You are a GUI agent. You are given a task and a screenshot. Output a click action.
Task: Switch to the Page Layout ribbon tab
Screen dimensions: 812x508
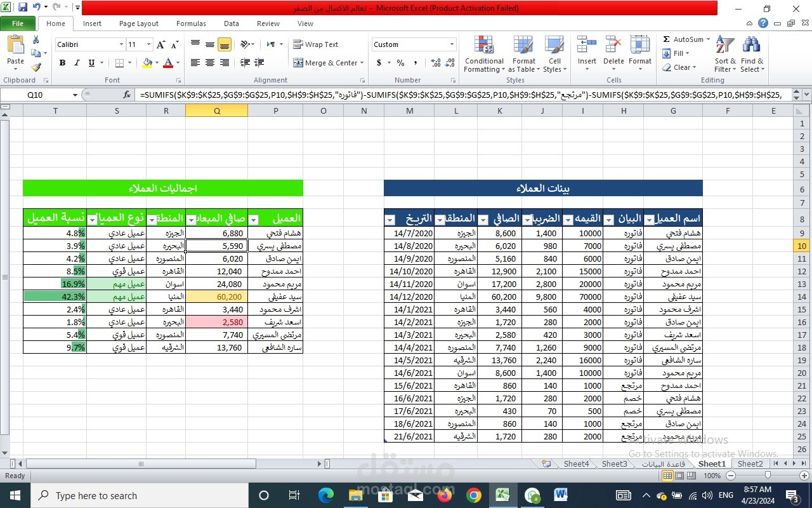pos(139,23)
